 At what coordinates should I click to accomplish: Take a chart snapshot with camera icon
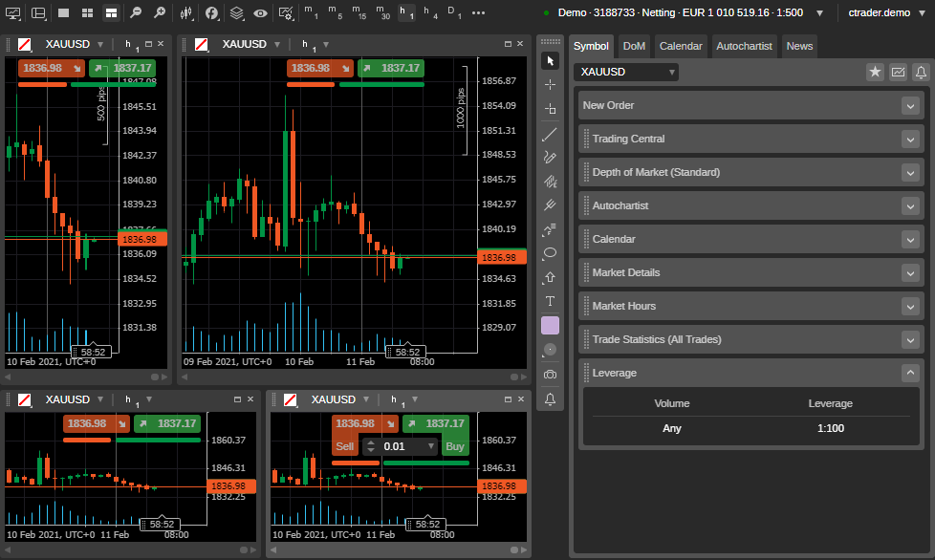pyautogui.click(x=550, y=375)
